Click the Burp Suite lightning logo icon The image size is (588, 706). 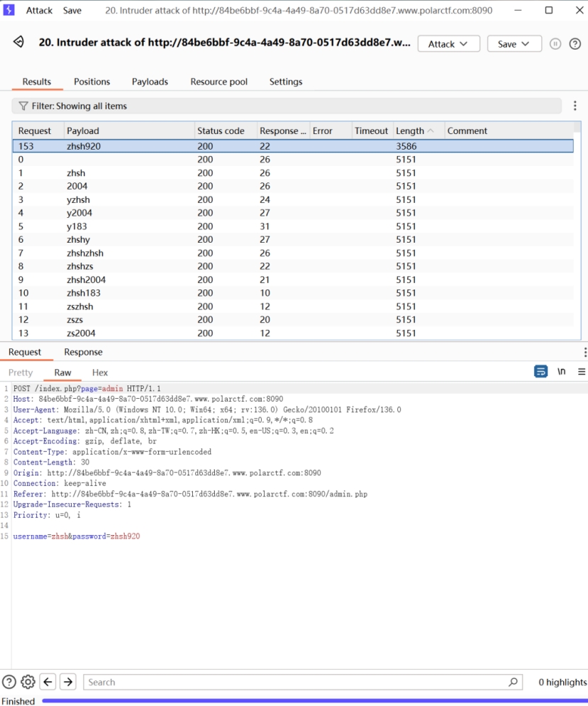click(x=9, y=10)
